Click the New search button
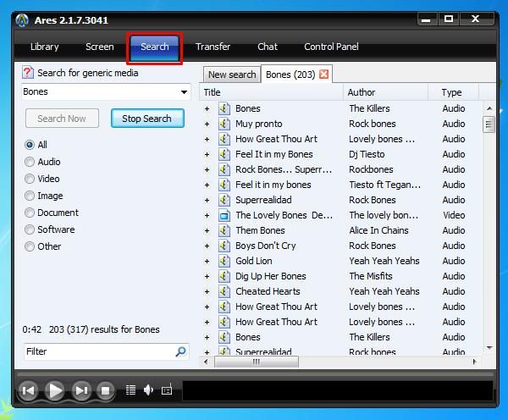The image size is (508, 420). (x=231, y=75)
